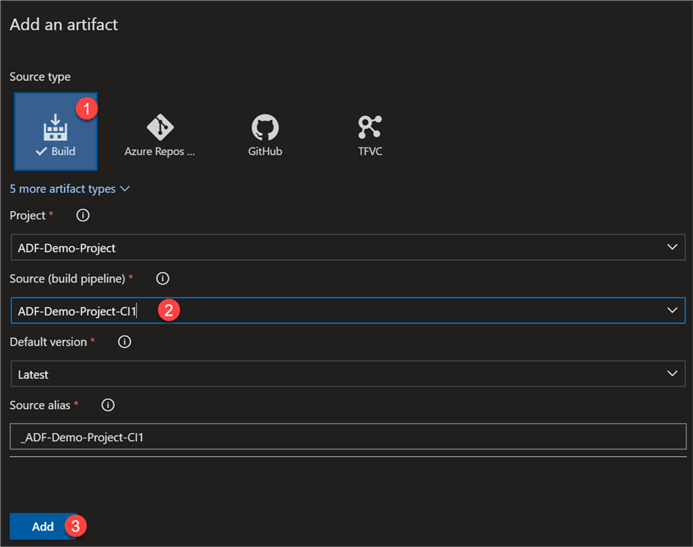Click the Build label under the selected tile
The image size is (693, 547).
tap(63, 152)
